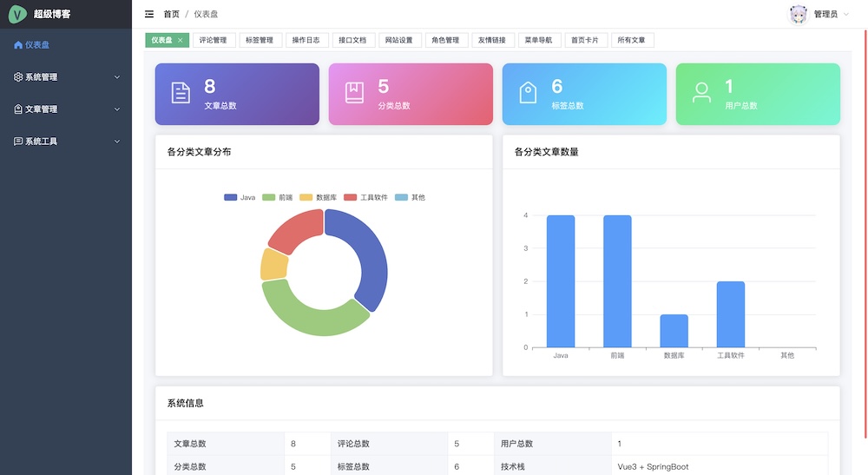Screen dimensions: 868x475
Task: Click the 分类总数 card label
Action: click(394, 105)
